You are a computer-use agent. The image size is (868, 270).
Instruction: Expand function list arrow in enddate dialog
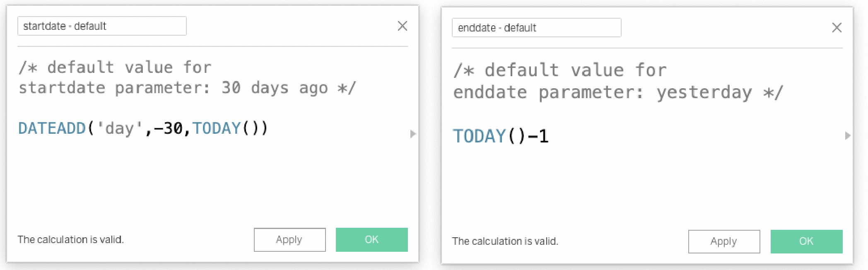click(x=847, y=135)
